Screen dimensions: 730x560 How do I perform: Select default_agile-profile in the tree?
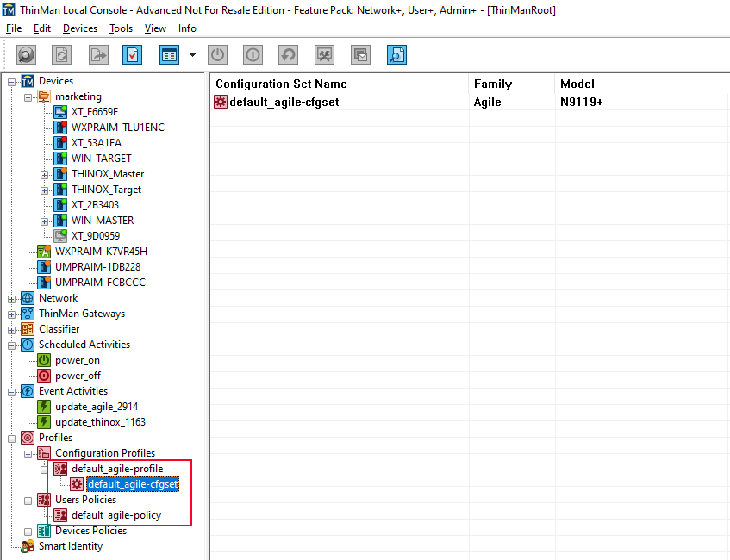pyautogui.click(x=117, y=469)
